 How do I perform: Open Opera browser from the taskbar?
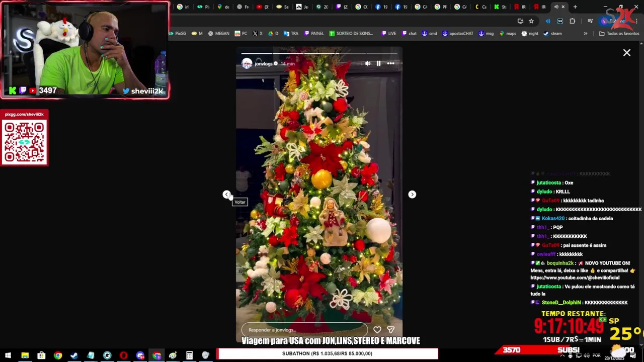pos(123,355)
